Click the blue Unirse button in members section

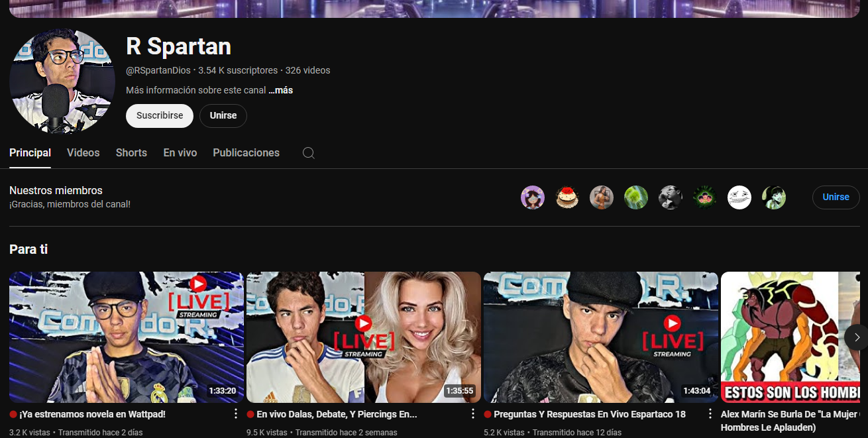836,197
